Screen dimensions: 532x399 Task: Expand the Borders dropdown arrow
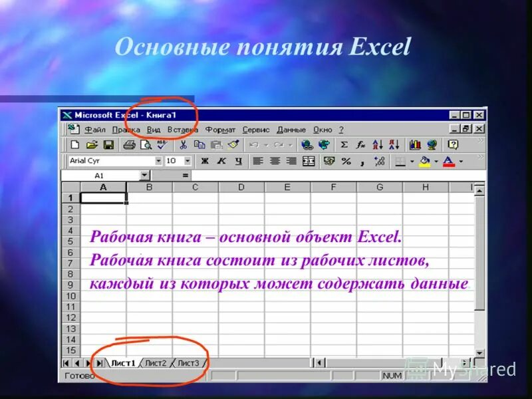(x=412, y=161)
